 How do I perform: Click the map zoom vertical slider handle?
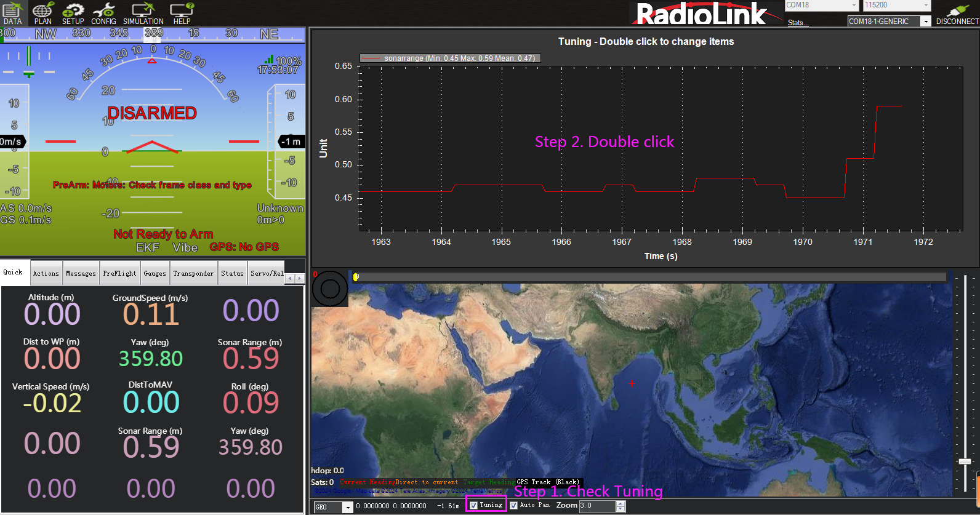965,461
